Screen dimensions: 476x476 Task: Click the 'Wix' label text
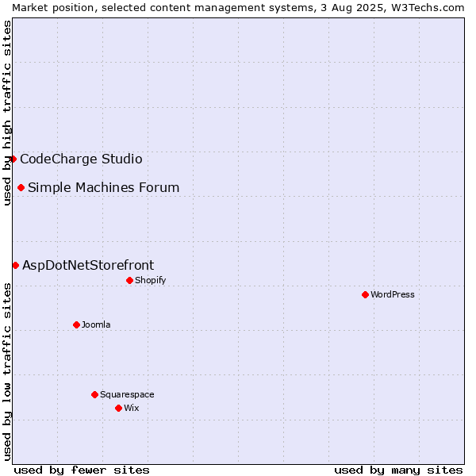[132, 408]
